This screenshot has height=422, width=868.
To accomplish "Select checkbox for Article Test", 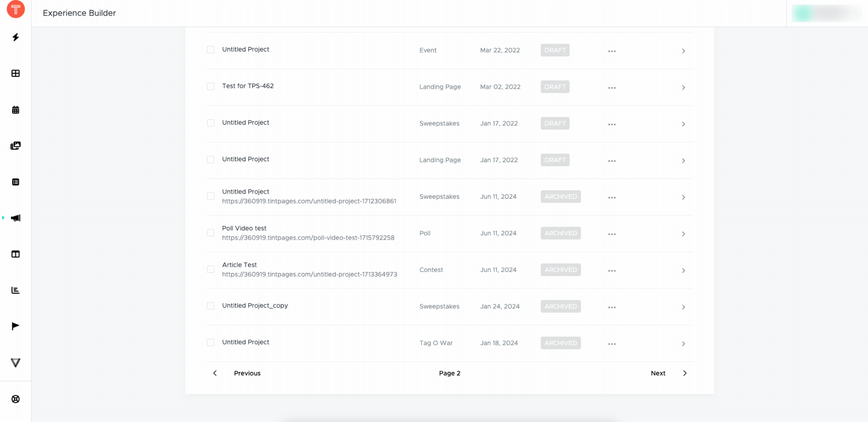I will [211, 269].
